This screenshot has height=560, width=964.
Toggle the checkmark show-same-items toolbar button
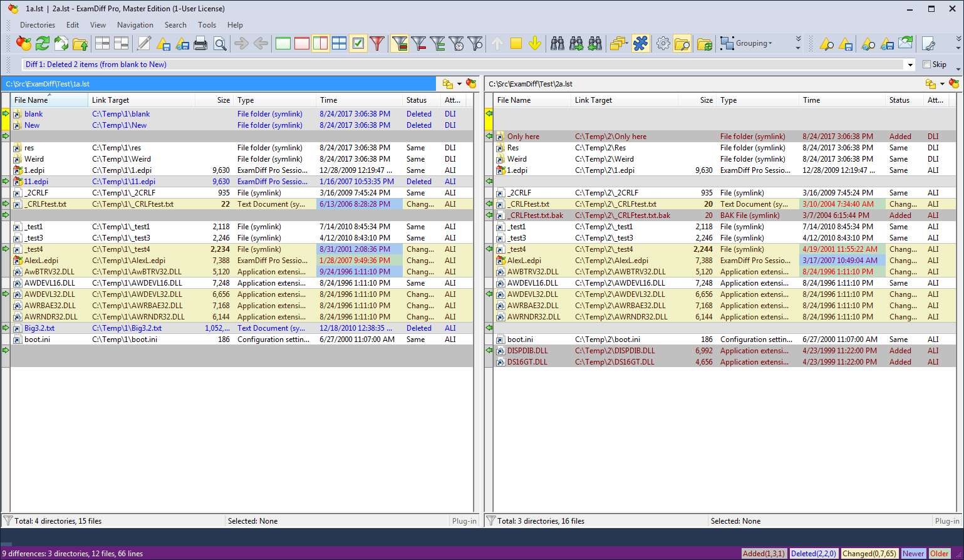pyautogui.click(x=358, y=43)
